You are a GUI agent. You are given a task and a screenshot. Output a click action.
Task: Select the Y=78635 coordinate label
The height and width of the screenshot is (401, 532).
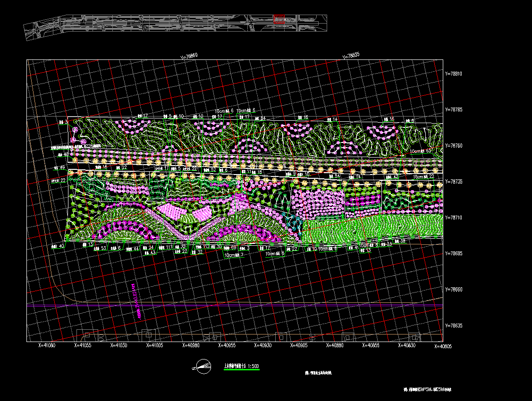click(x=454, y=326)
